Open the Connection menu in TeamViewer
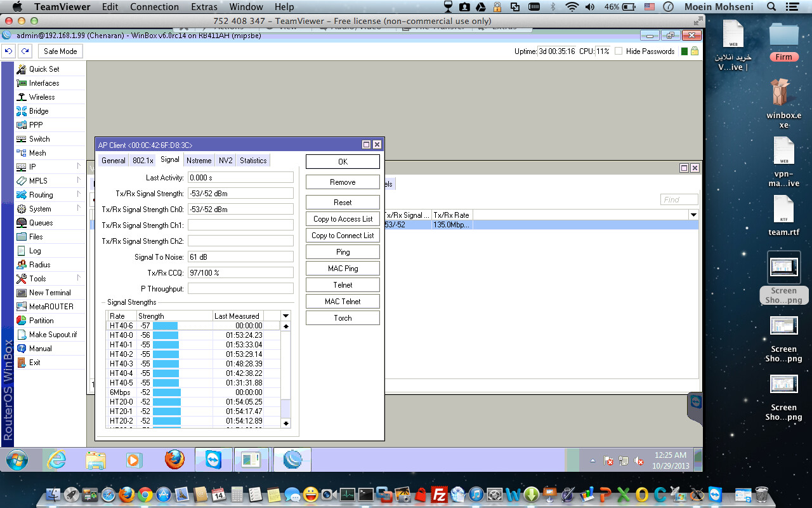Viewport: 812px width, 508px height. [154, 7]
